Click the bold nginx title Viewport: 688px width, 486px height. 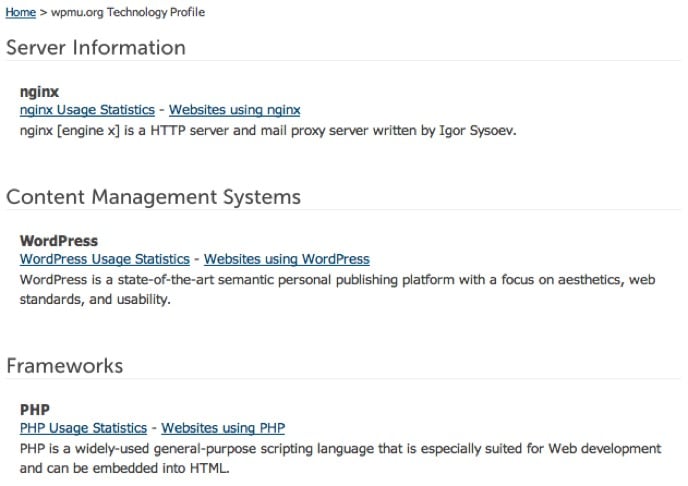[x=39, y=92]
